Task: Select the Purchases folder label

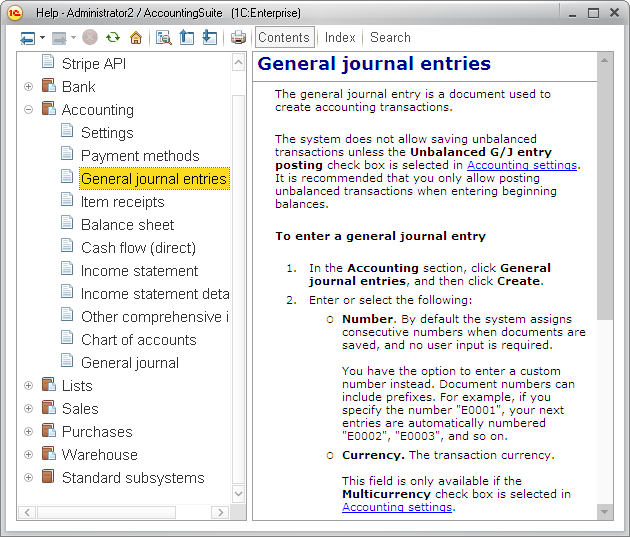Action: [97, 431]
